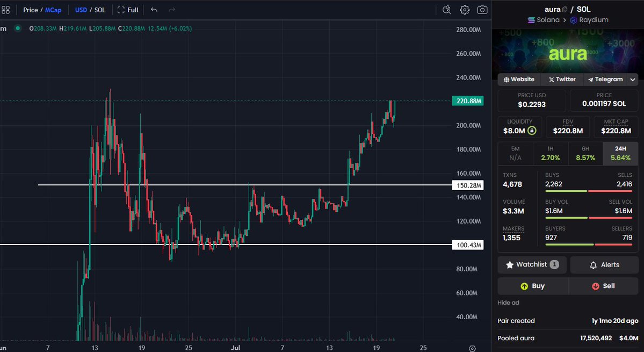Screen dimensions: 644x352
Task: Click the SELLERS 719 value
Action: pyautogui.click(x=626, y=238)
